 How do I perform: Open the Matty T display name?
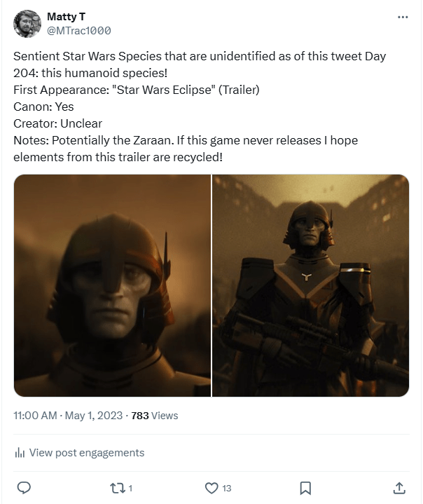(66, 16)
